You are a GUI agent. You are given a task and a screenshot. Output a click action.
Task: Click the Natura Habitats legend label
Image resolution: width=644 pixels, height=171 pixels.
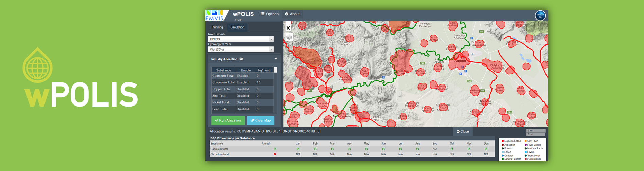pos(513,159)
